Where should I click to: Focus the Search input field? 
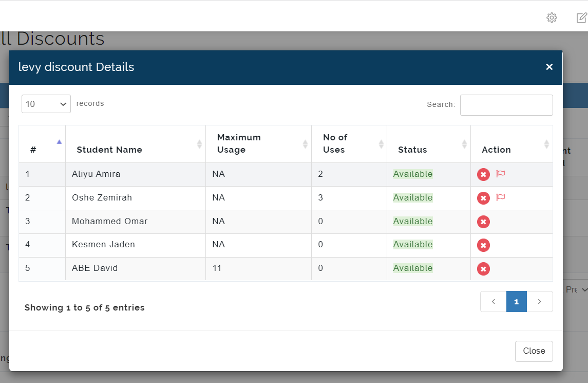(x=506, y=105)
